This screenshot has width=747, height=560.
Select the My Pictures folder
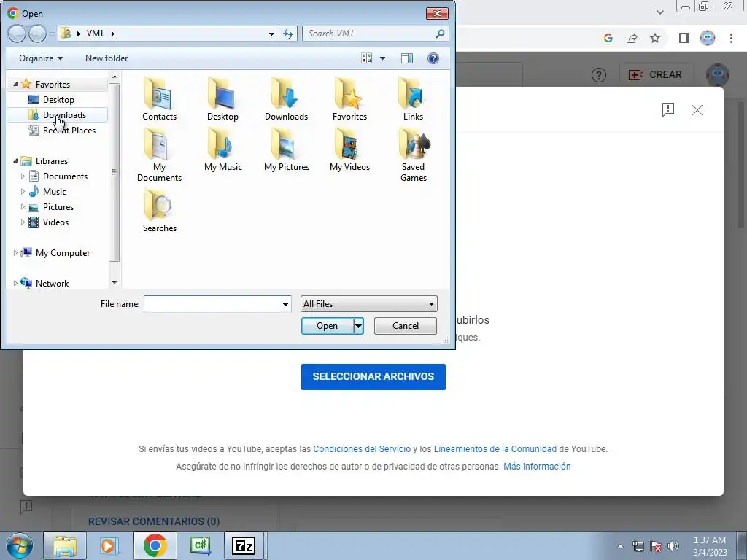click(286, 150)
